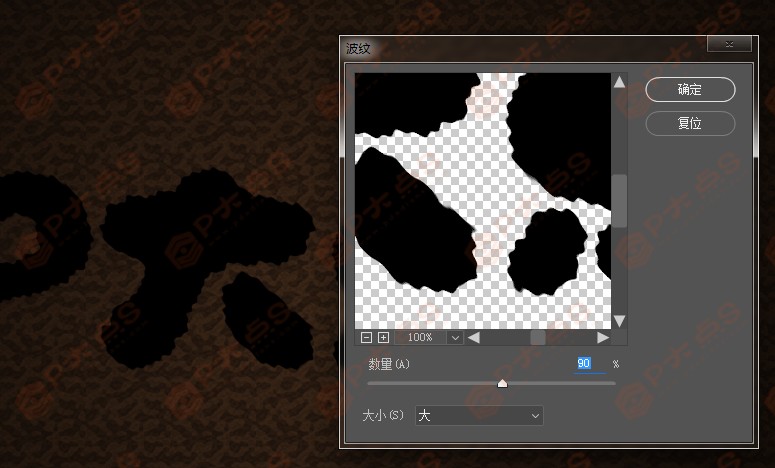Click the preview scroll-up arrow

pyautogui.click(x=619, y=82)
